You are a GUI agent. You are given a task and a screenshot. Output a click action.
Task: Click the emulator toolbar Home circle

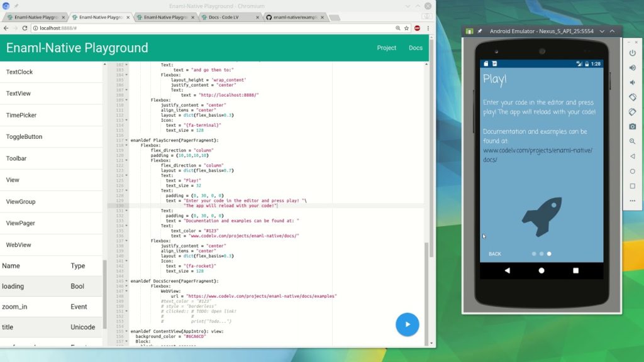(x=633, y=171)
